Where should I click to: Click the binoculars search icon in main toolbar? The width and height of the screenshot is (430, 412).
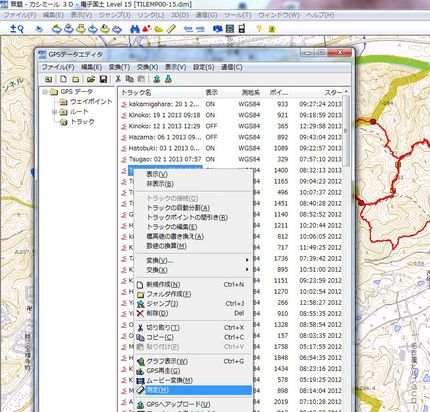(134, 29)
